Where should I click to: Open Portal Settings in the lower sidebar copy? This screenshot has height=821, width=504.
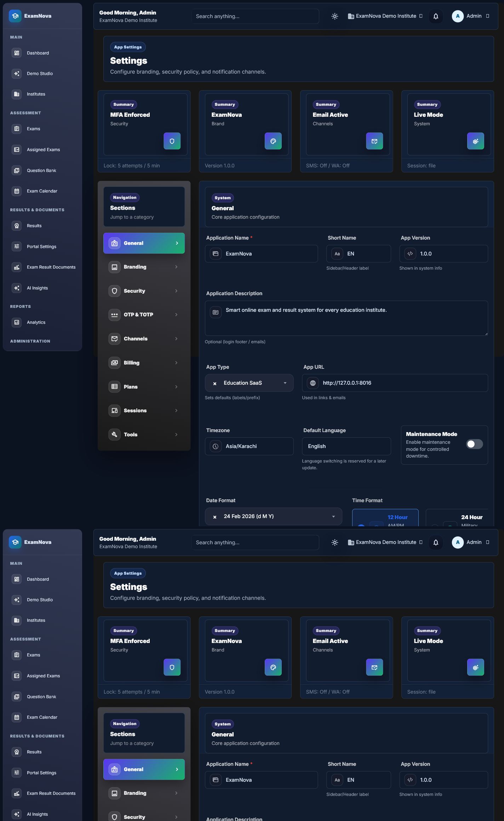click(42, 773)
